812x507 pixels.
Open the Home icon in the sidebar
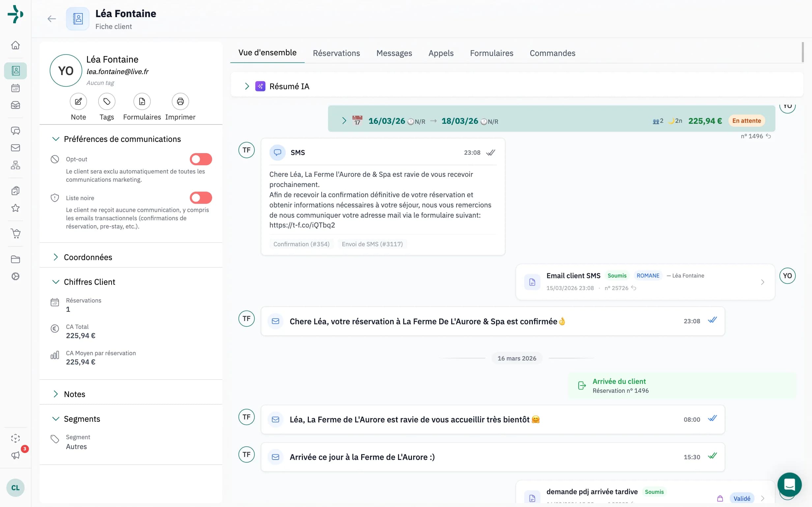[x=15, y=45]
